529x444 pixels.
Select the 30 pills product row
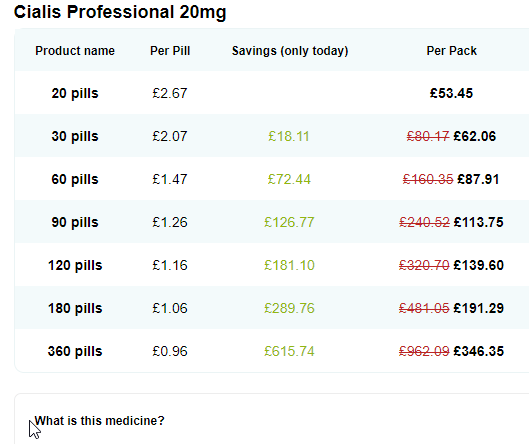click(272, 136)
